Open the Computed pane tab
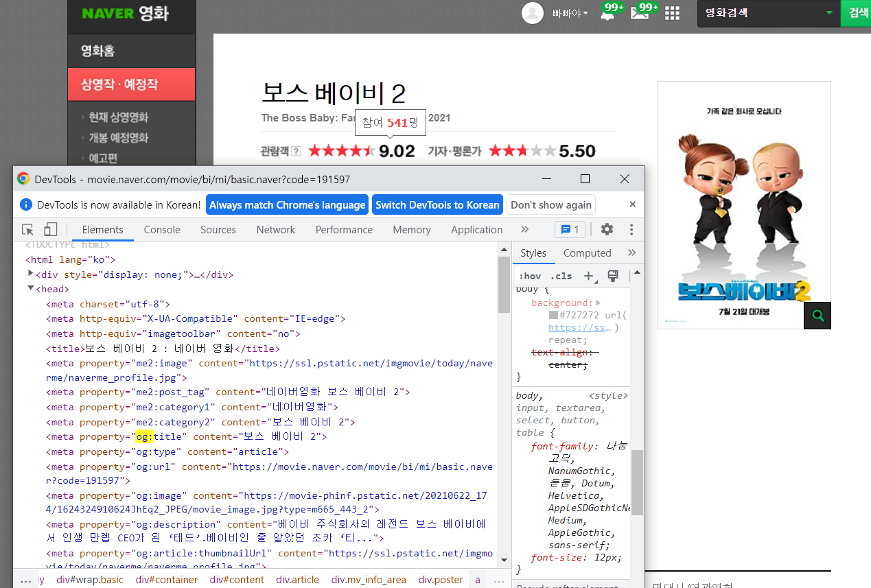This screenshot has height=588, width=871. [x=587, y=252]
